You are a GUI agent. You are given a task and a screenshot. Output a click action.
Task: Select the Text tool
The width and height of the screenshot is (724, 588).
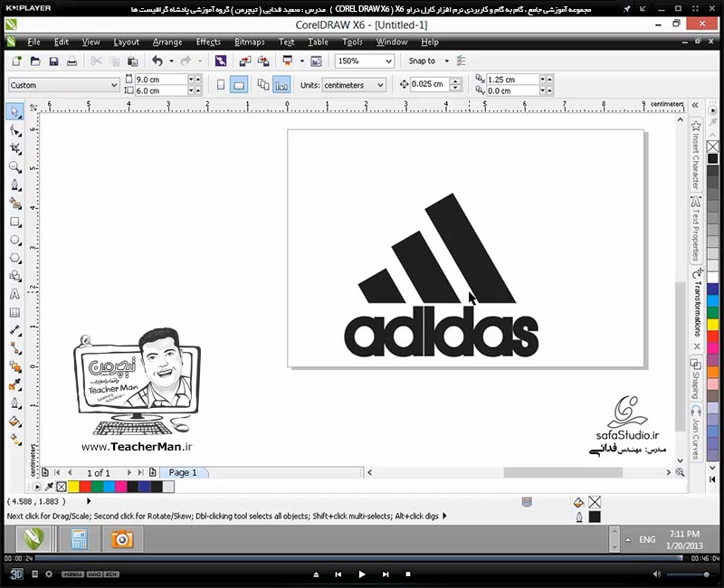coord(15,295)
